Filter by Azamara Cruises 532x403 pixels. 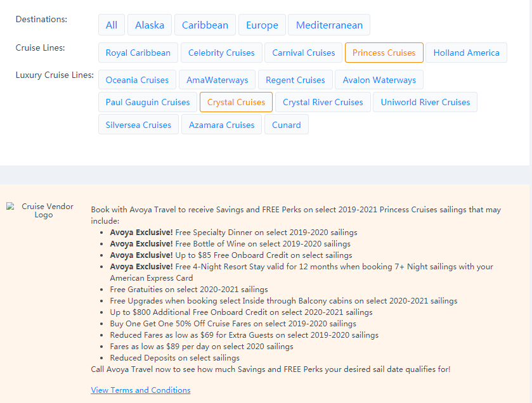pos(221,124)
